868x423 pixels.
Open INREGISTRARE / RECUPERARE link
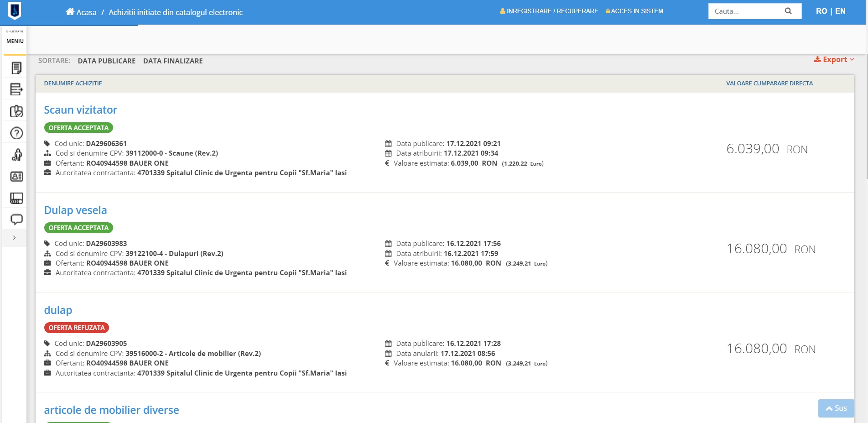pyautogui.click(x=549, y=11)
